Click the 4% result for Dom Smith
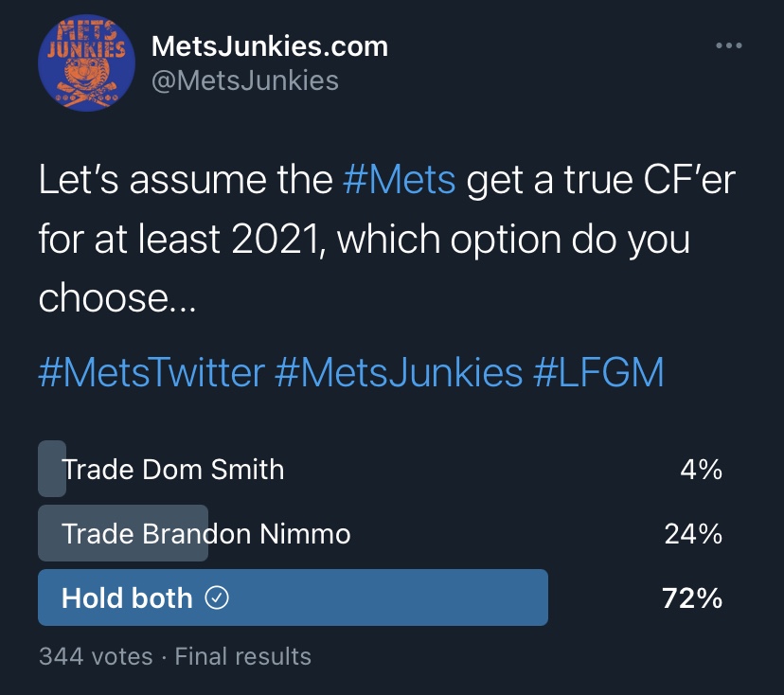784x695 pixels. coord(701,469)
